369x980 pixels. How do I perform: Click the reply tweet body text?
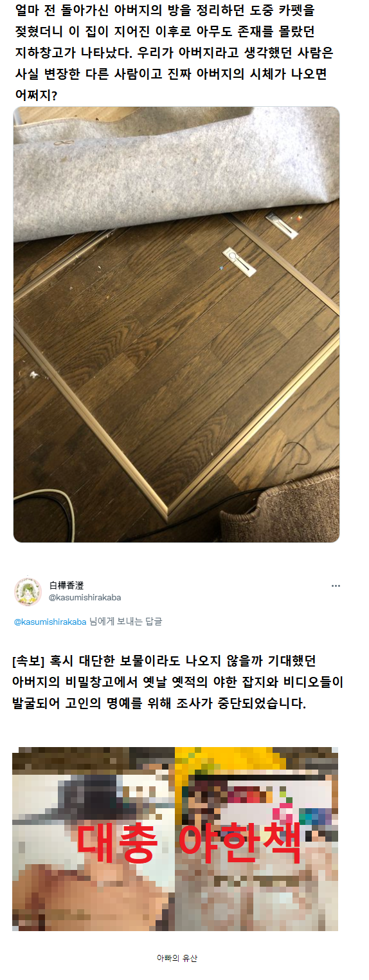coord(177,682)
